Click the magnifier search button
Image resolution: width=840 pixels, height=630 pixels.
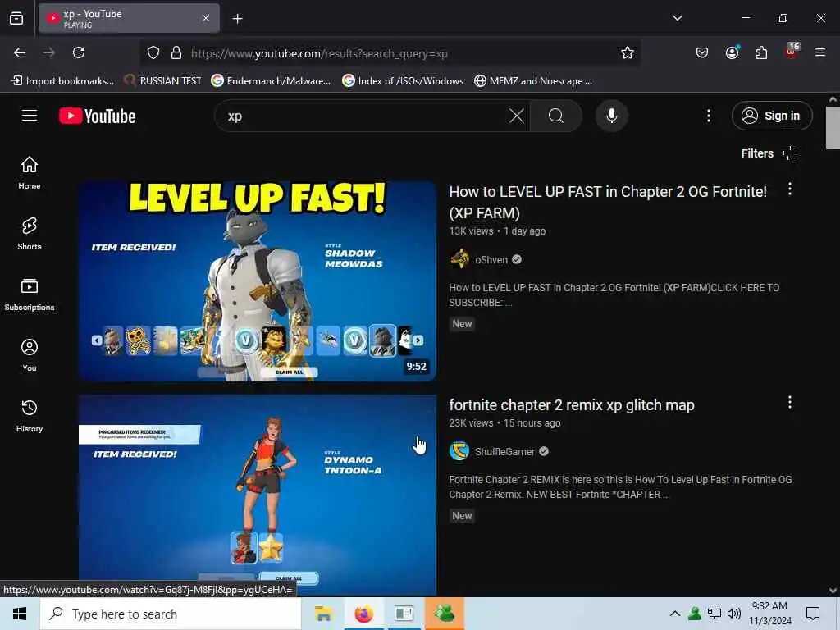556,116
